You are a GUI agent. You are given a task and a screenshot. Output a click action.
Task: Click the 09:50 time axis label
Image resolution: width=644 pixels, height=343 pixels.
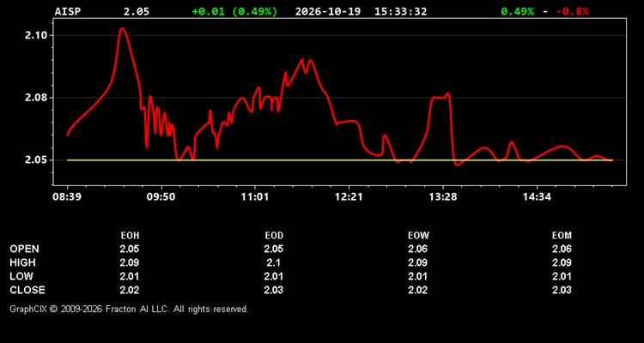click(x=161, y=196)
